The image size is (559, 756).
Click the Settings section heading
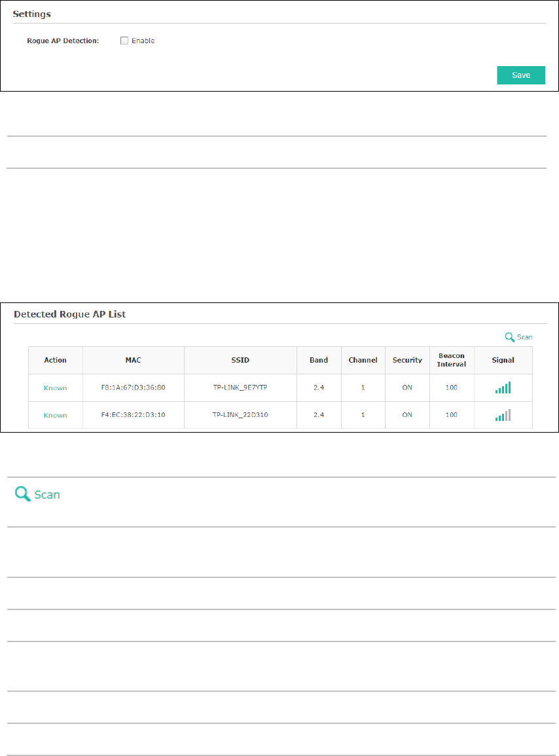32,14
